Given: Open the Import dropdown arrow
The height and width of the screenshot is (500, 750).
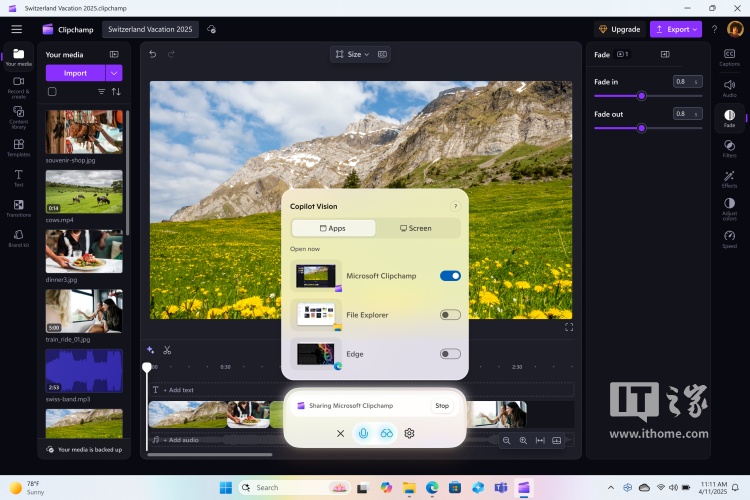Looking at the screenshot, I should point(114,73).
